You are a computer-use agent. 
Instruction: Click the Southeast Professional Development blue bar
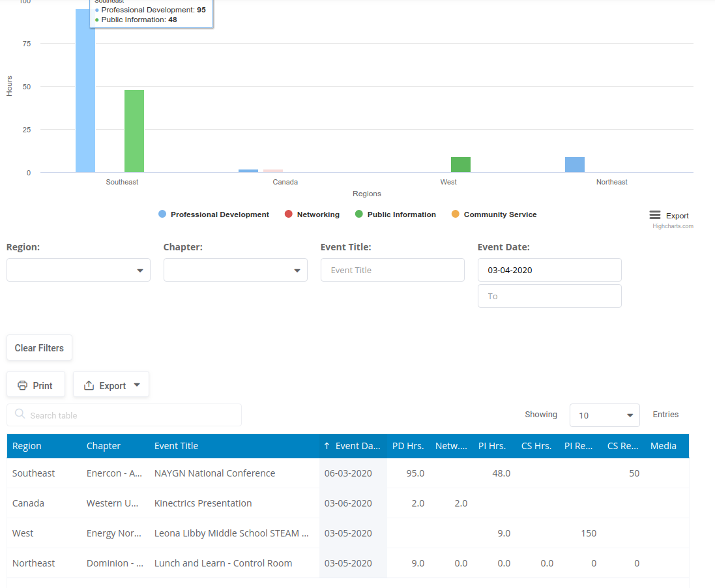pos(85,98)
